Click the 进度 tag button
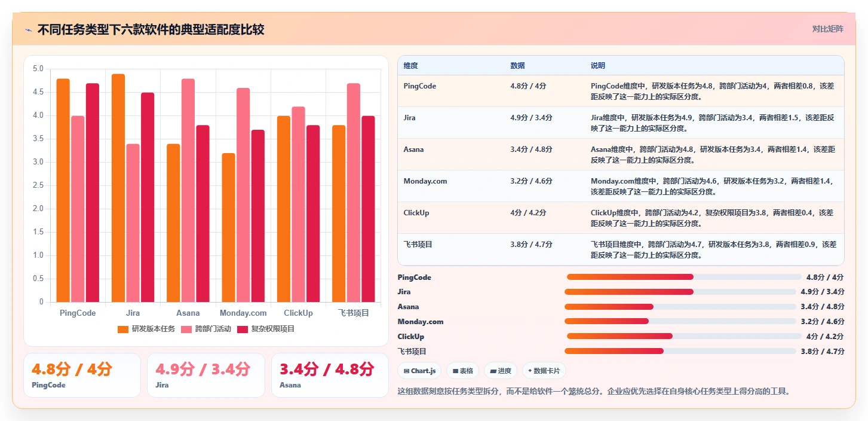 click(501, 371)
